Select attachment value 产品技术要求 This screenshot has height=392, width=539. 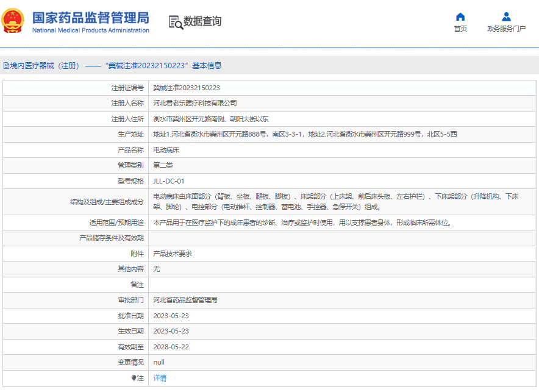[x=173, y=254]
